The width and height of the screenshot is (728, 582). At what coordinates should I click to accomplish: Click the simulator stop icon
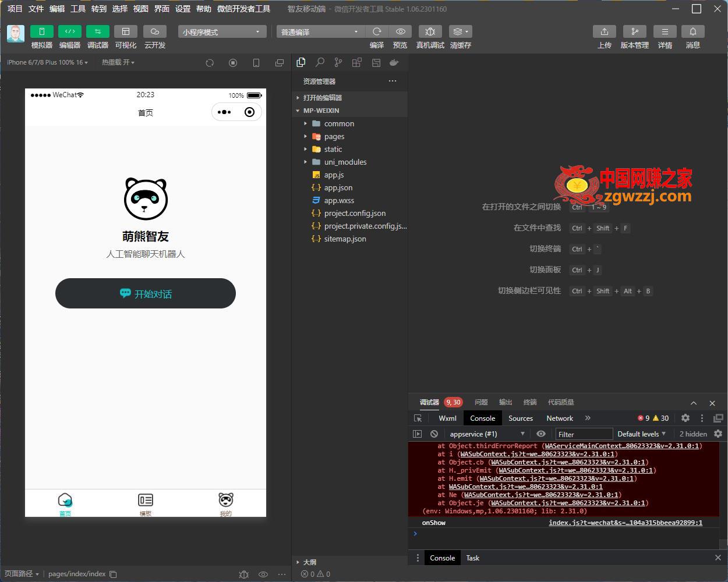[233, 63]
